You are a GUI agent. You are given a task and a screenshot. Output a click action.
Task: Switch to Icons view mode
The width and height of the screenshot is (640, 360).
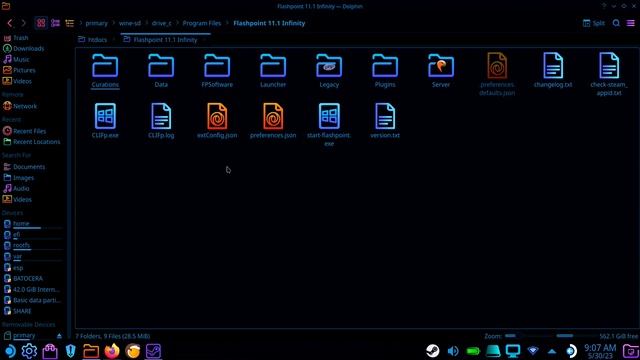click(x=41, y=23)
